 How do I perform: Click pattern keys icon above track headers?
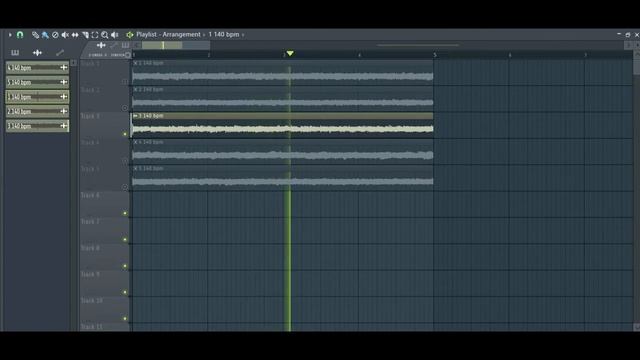(125, 45)
